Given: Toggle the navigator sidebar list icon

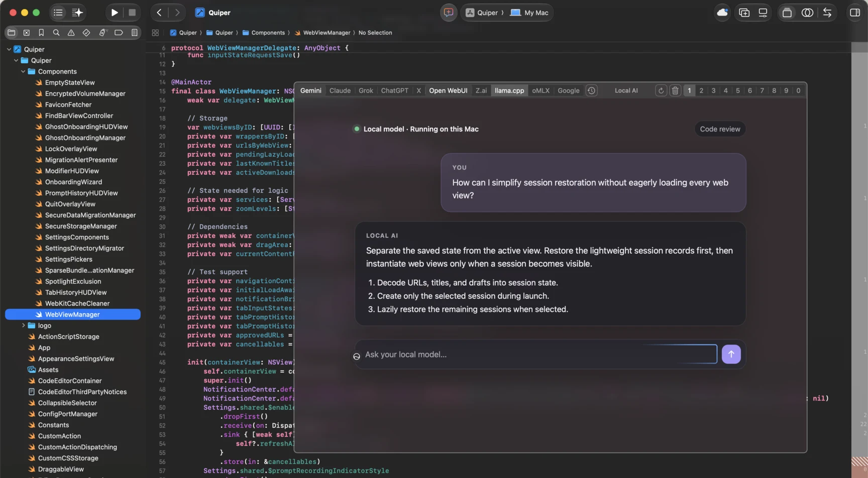Looking at the screenshot, I should [58, 13].
